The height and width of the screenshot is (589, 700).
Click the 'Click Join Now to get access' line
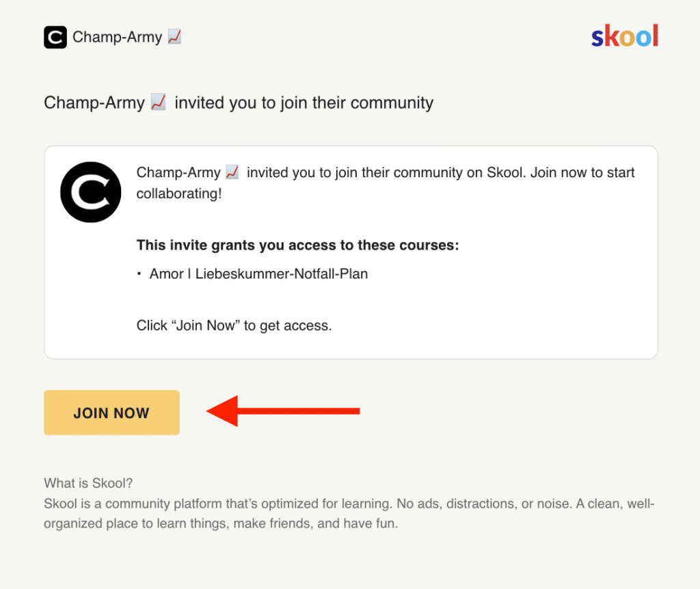pos(234,326)
